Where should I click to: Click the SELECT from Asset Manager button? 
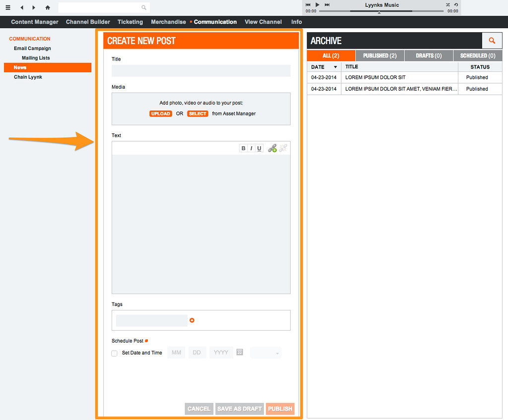tap(197, 114)
